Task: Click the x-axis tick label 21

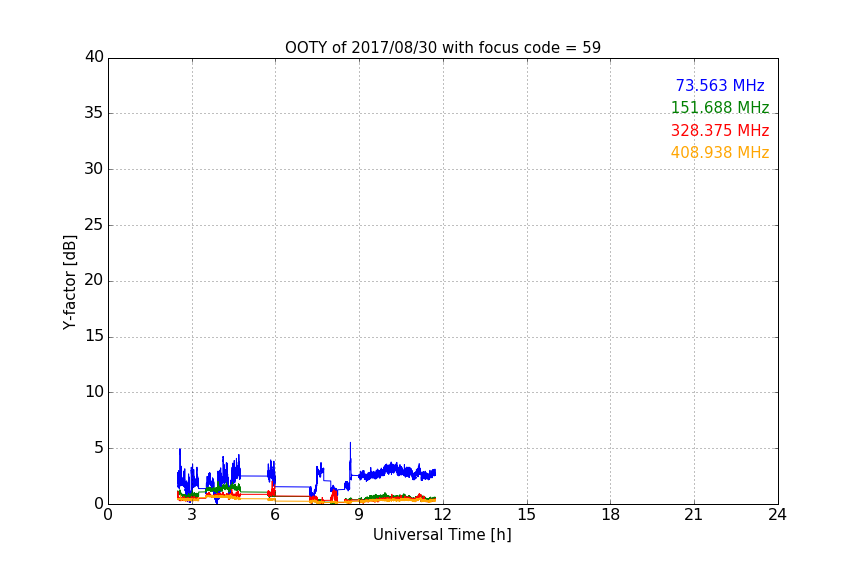Action: pos(694,515)
